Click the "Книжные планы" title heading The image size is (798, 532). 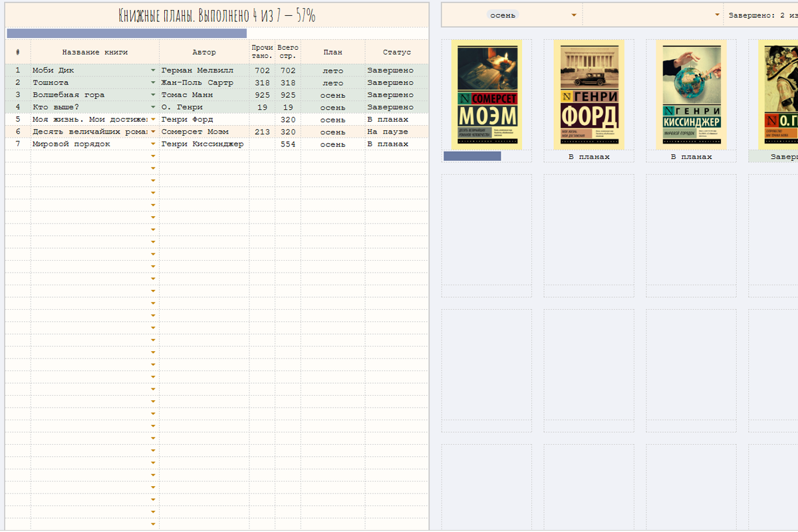pos(217,15)
